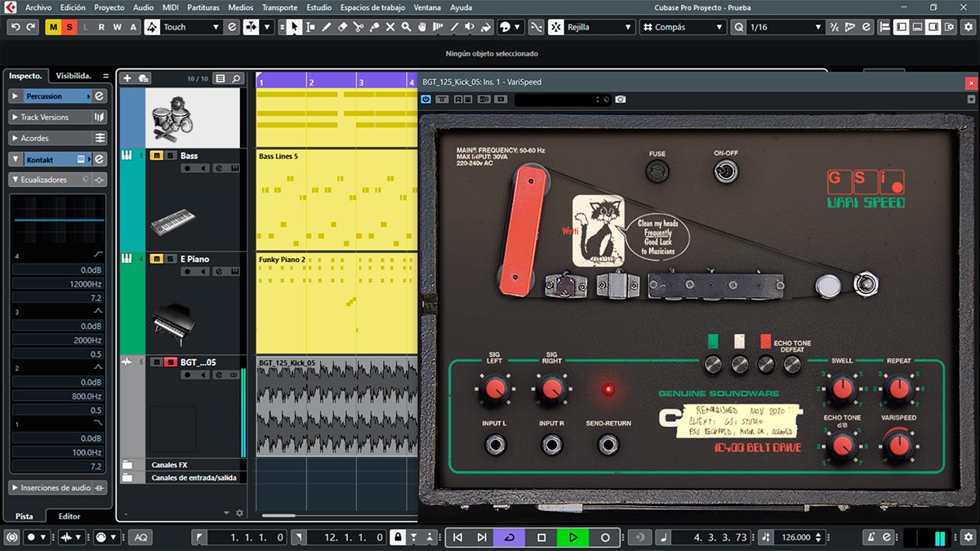Screen dimensions: 980x551
Task: Click the VARISPEED knob on the plugin
Action: pyautogui.click(x=898, y=446)
